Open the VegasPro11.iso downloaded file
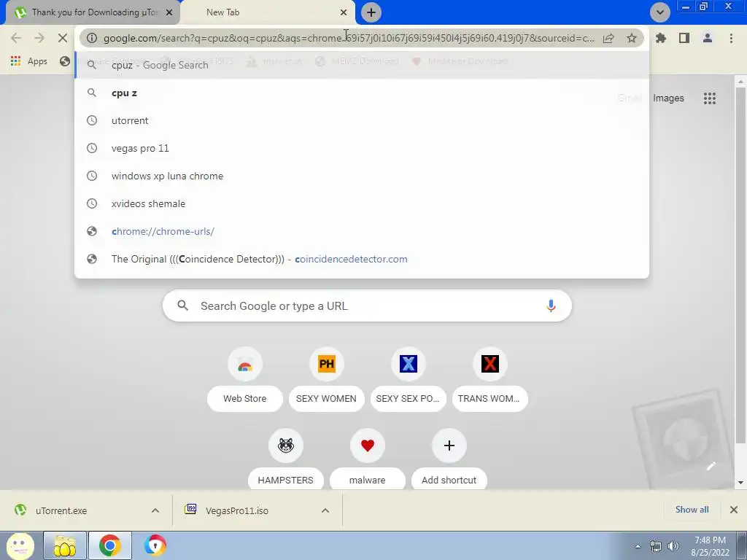Image resolution: width=747 pixels, height=560 pixels. pos(248,510)
